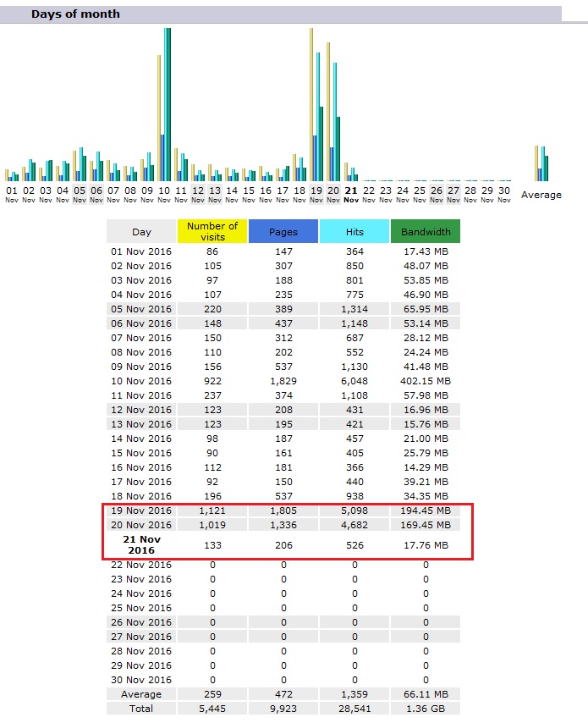
Task: Select the "11 Nov 2016" date cell
Action: (x=141, y=395)
